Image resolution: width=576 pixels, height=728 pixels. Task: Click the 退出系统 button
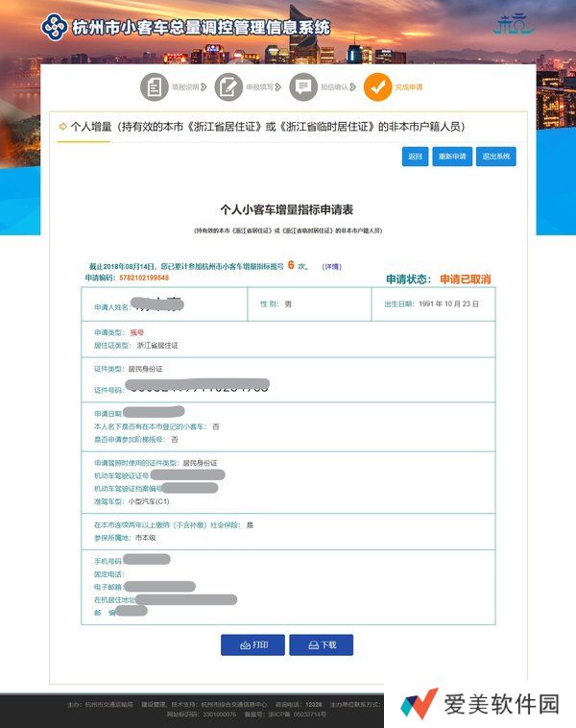pos(495,157)
